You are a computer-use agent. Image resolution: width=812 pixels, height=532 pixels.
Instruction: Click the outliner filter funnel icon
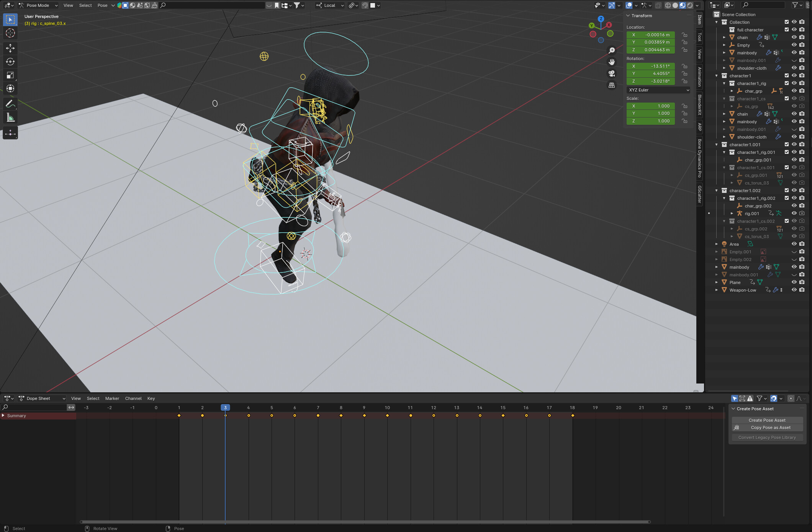795,5
